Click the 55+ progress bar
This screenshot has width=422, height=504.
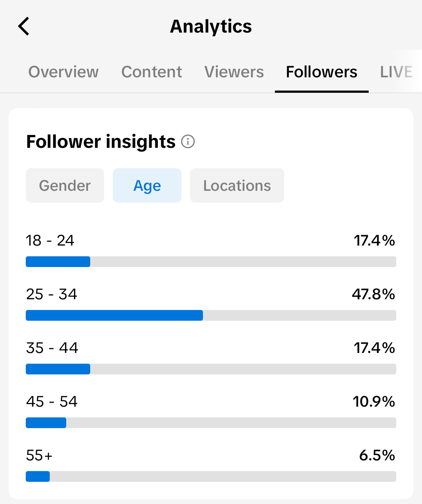coord(211,476)
